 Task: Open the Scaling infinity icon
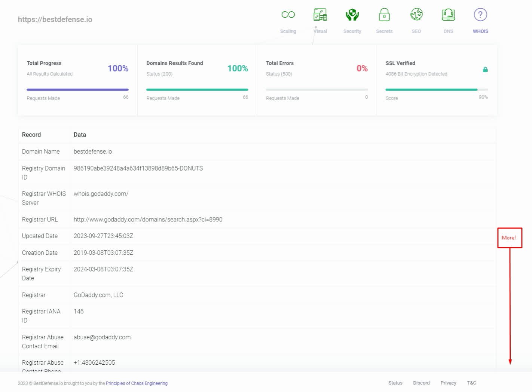(288, 15)
